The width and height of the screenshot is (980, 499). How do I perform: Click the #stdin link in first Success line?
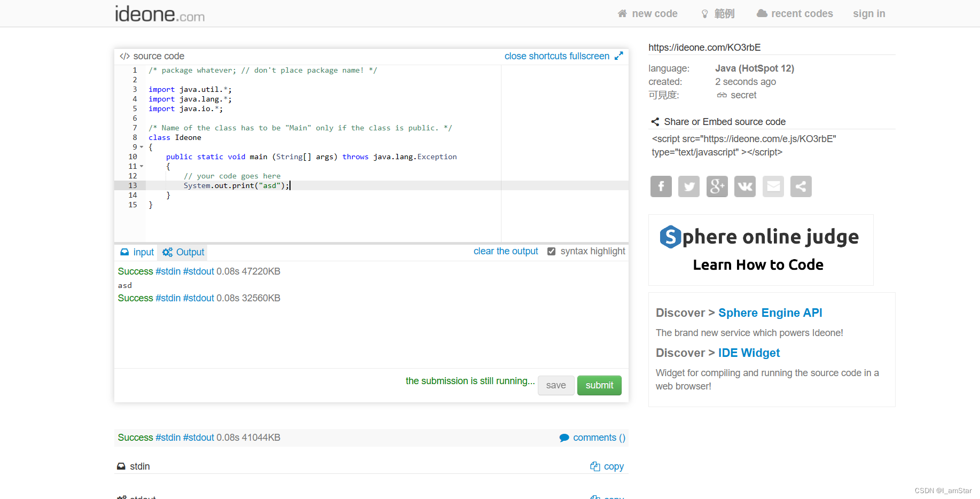tap(168, 271)
